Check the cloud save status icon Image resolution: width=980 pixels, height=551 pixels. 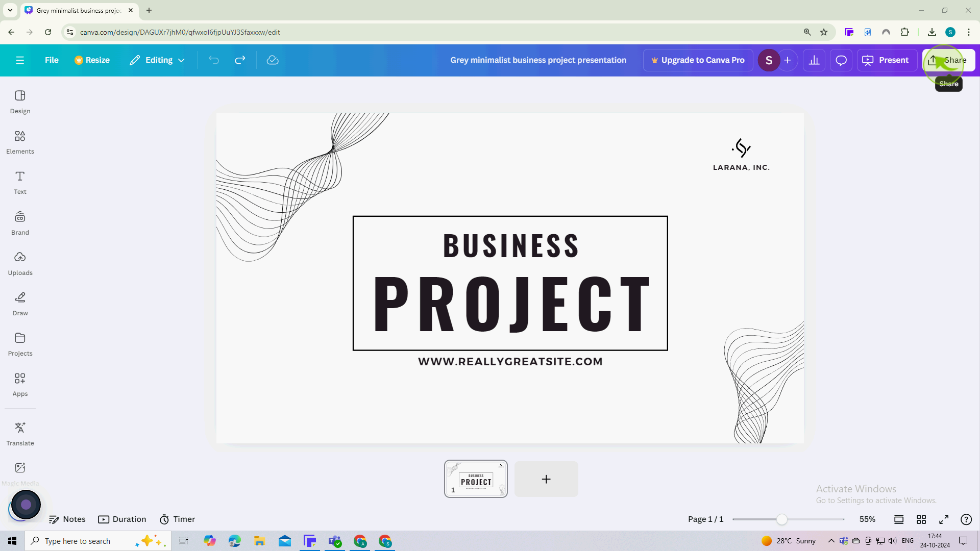click(x=273, y=60)
